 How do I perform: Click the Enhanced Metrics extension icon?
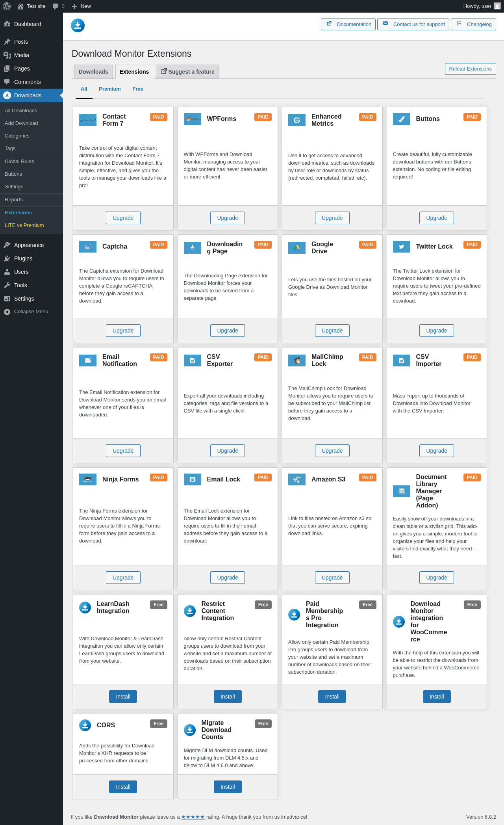pyautogui.click(x=297, y=120)
